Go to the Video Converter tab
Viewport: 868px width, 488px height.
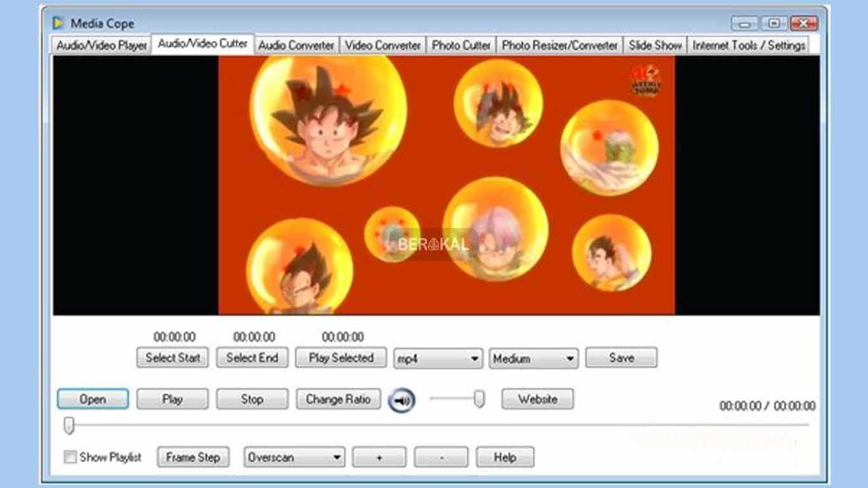tap(383, 46)
